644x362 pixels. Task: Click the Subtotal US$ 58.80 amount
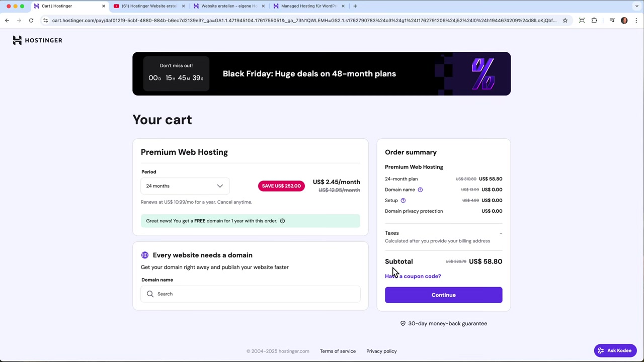tap(486, 261)
